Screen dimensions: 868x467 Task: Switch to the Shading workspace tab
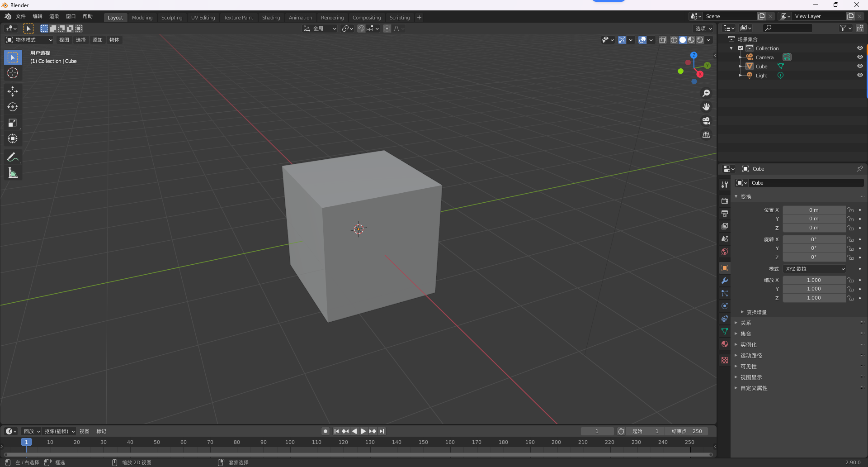click(x=271, y=17)
